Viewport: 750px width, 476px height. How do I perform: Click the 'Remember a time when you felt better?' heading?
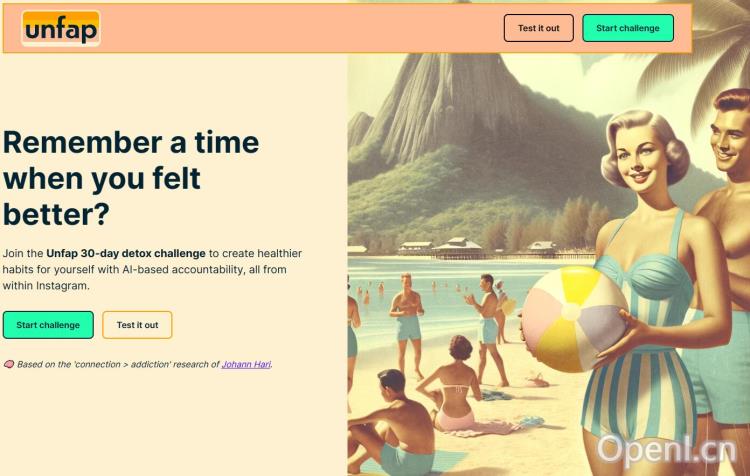point(131,178)
